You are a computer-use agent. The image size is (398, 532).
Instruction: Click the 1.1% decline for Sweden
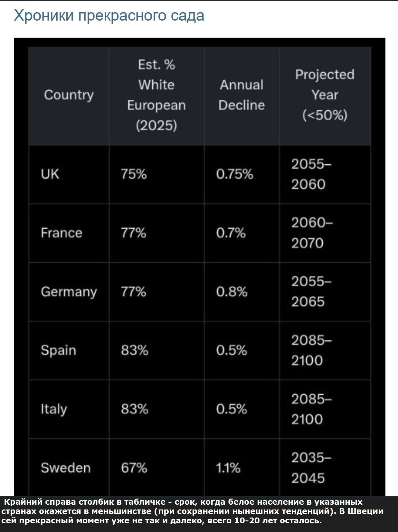point(228,468)
